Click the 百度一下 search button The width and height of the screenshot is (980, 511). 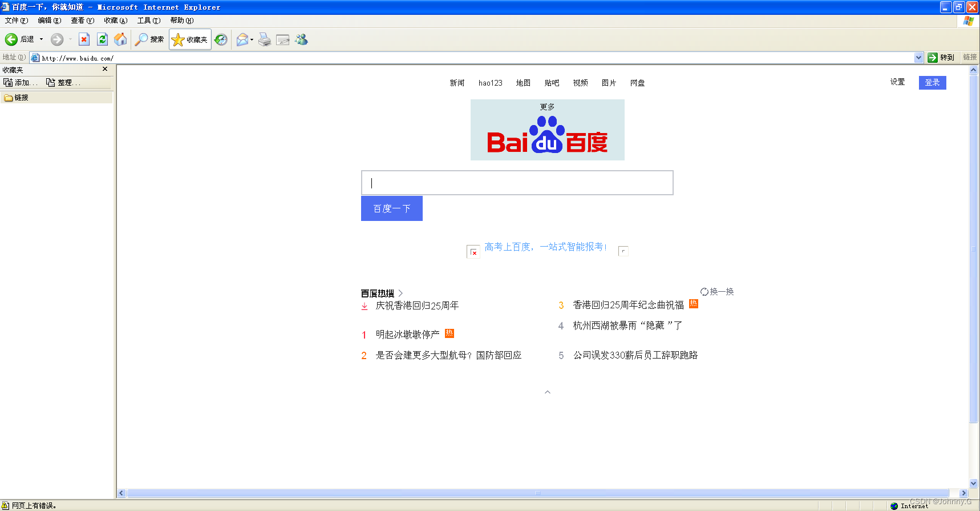click(x=392, y=208)
